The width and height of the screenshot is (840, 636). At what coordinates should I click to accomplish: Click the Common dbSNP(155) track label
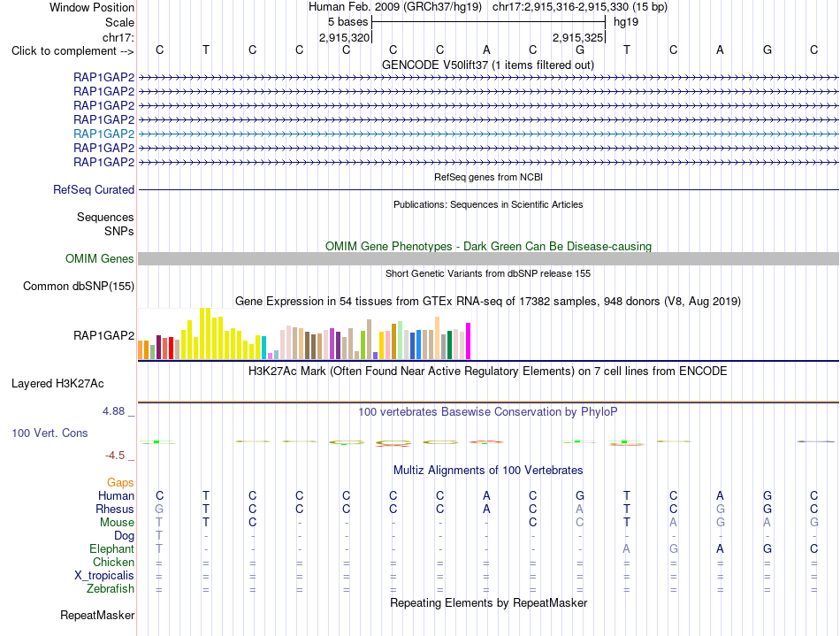click(79, 286)
